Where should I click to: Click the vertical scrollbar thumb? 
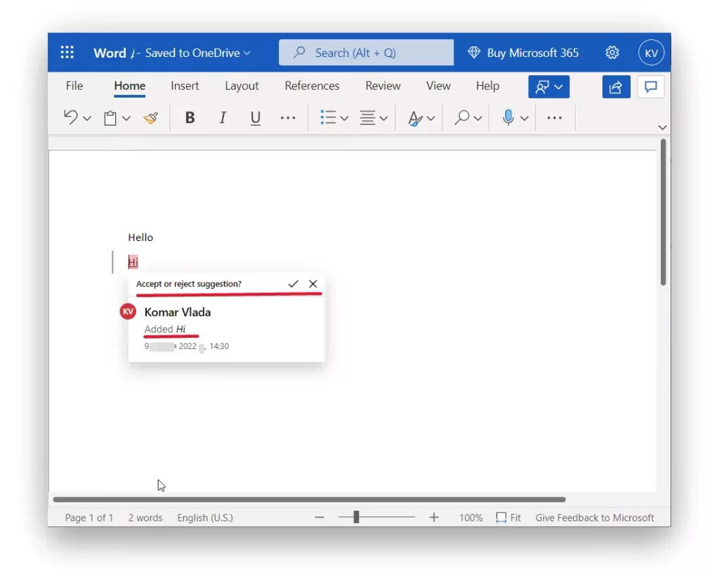click(663, 212)
